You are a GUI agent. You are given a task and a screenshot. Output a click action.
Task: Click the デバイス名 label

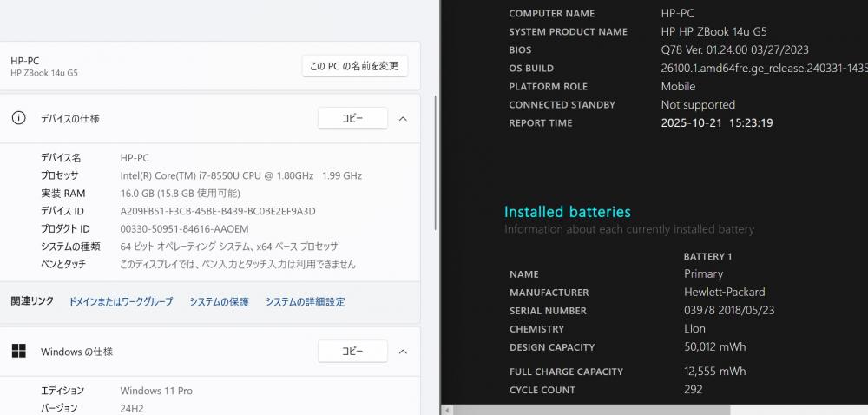pyautogui.click(x=61, y=158)
